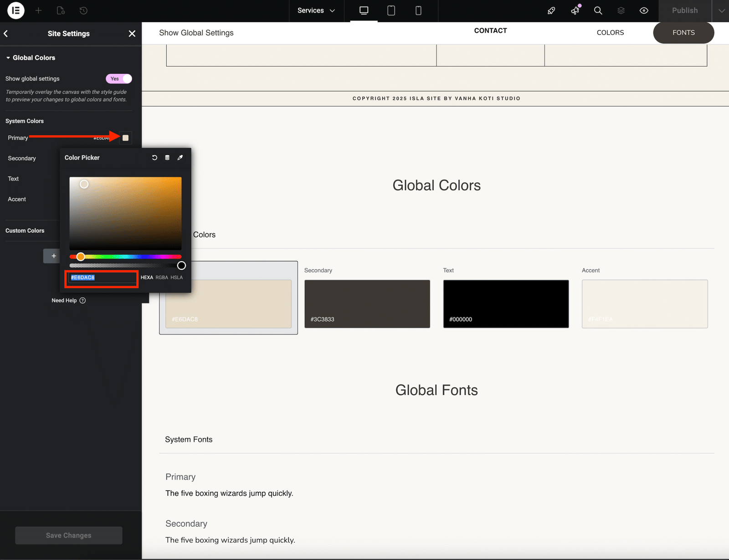Open the history clock icon
Viewport: 729px width, 560px height.
coord(83,10)
